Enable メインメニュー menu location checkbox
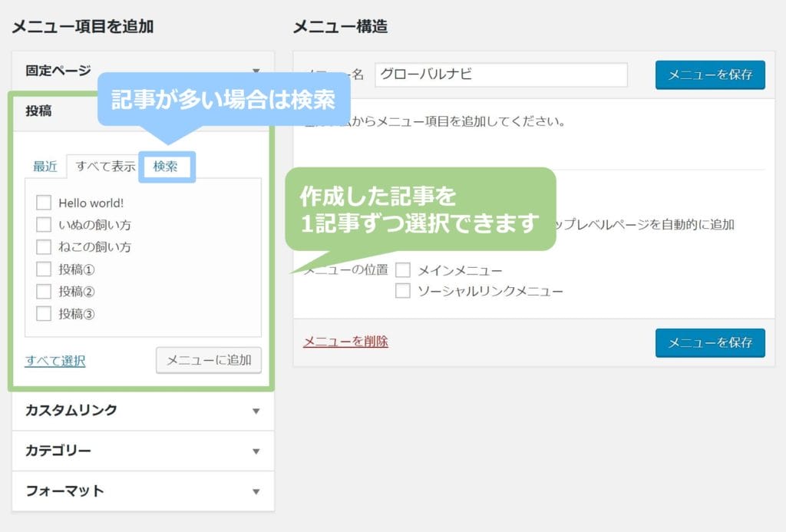 click(x=403, y=270)
